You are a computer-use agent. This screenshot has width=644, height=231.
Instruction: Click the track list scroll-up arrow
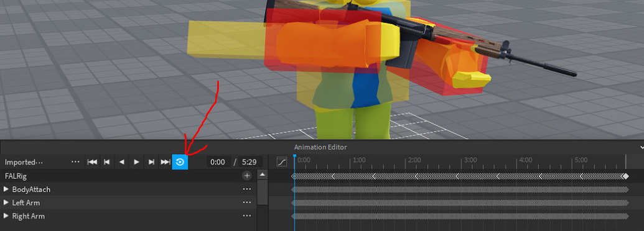263,174
